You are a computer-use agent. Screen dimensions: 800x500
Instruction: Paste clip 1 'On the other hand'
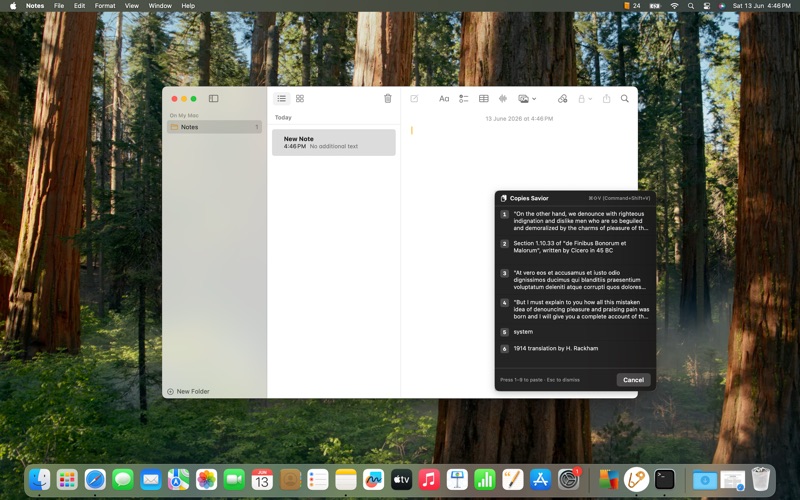click(575, 221)
